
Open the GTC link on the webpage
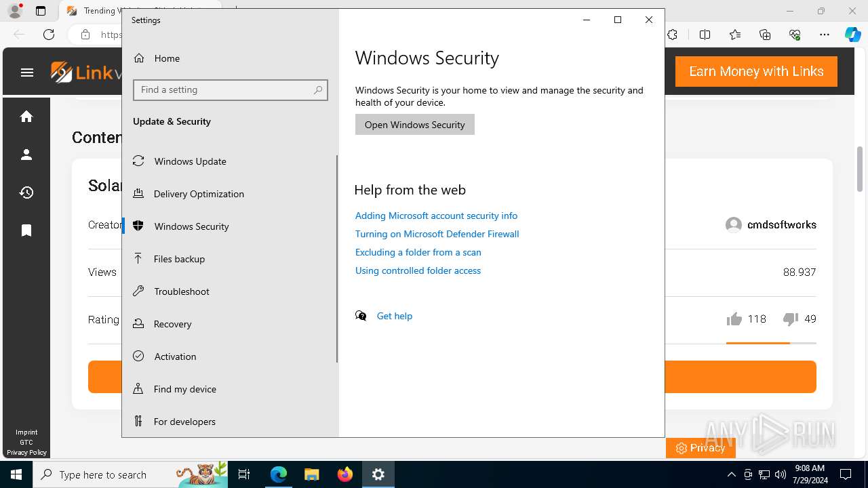click(x=26, y=443)
